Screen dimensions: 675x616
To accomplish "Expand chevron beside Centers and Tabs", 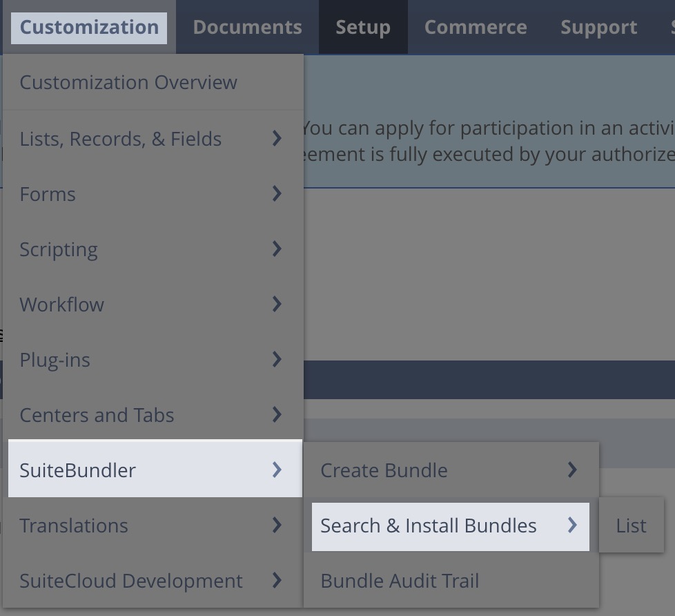I will (x=277, y=414).
